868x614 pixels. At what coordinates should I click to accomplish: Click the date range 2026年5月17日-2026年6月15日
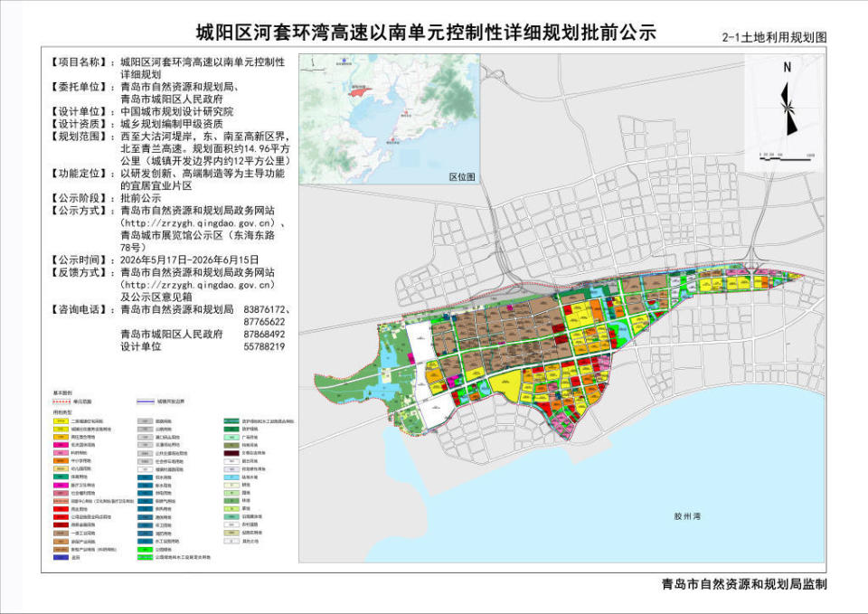tap(189, 260)
